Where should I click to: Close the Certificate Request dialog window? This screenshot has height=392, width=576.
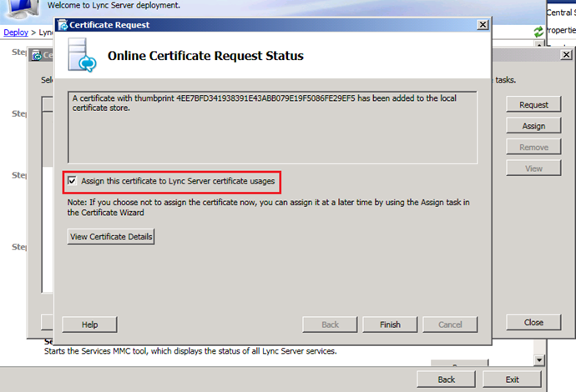[483, 24]
